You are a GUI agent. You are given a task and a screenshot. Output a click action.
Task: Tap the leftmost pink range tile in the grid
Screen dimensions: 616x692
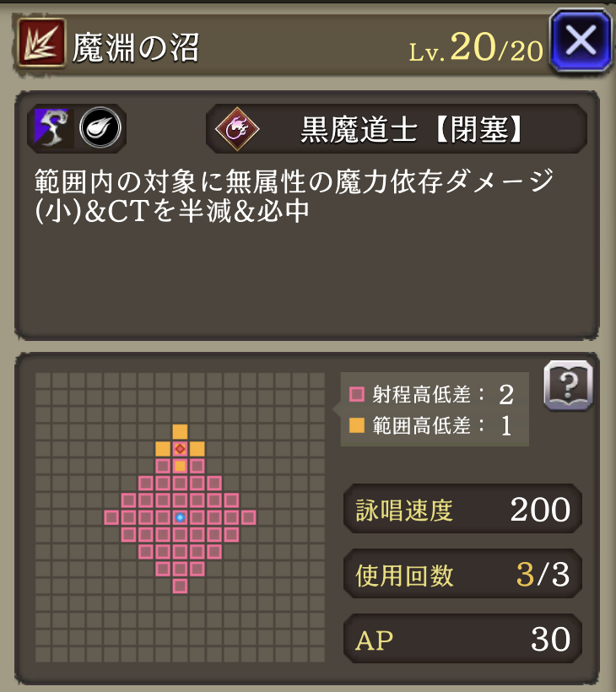click(111, 517)
